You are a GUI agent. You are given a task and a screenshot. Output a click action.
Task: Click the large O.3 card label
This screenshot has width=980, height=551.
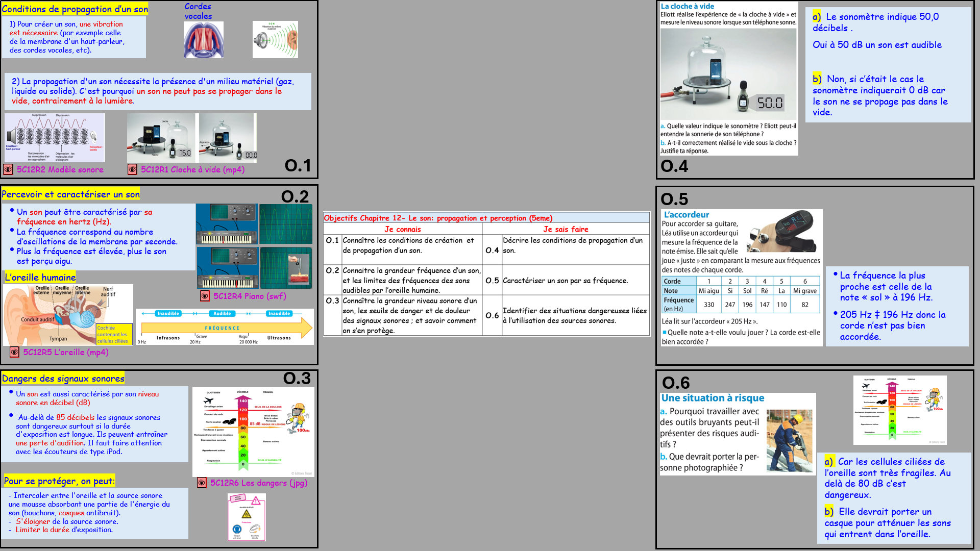pyautogui.click(x=297, y=378)
